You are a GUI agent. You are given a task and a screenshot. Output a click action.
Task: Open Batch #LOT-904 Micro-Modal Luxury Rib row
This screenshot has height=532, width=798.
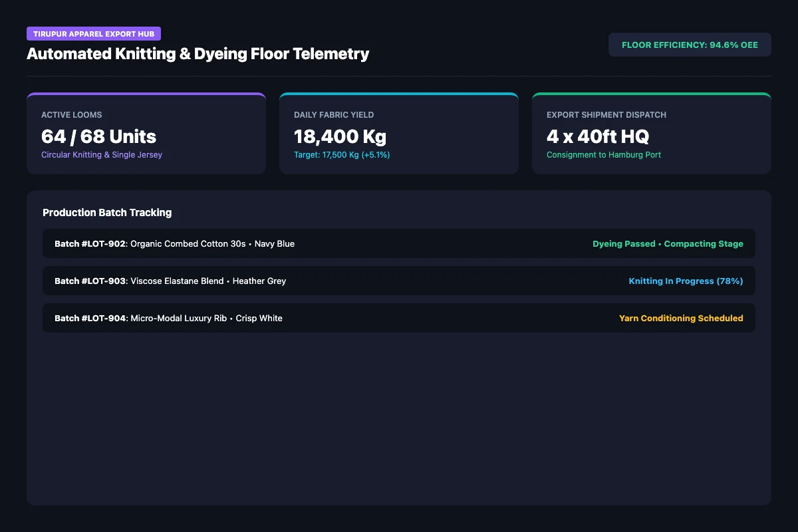[x=399, y=318]
